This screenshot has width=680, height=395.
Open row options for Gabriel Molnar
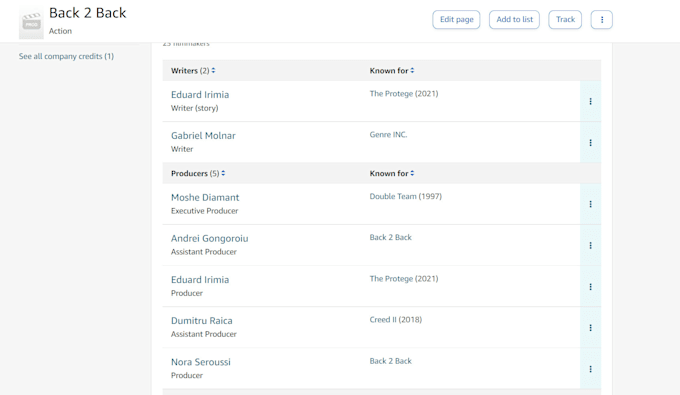pyautogui.click(x=590, y=143)
